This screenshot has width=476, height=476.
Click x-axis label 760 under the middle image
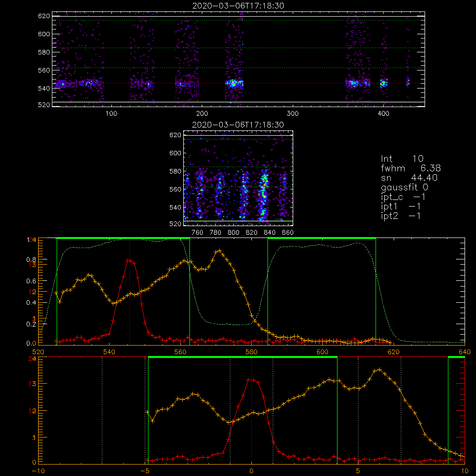198,233
